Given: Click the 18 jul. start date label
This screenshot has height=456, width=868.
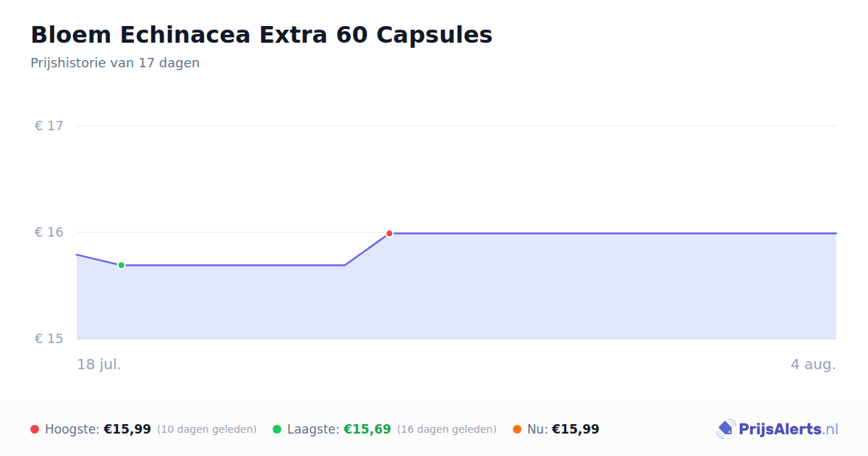Looking at the screenshot, I should [99, 364].
